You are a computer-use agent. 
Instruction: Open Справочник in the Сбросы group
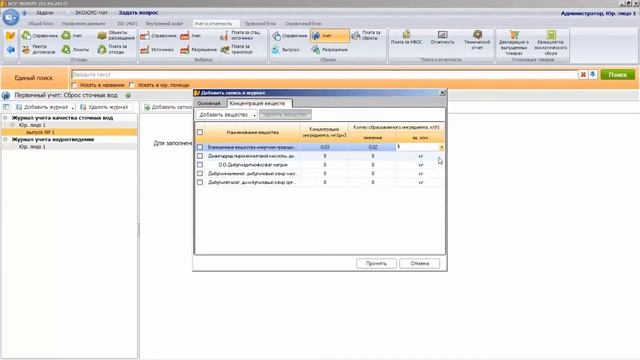click(289, 36)
